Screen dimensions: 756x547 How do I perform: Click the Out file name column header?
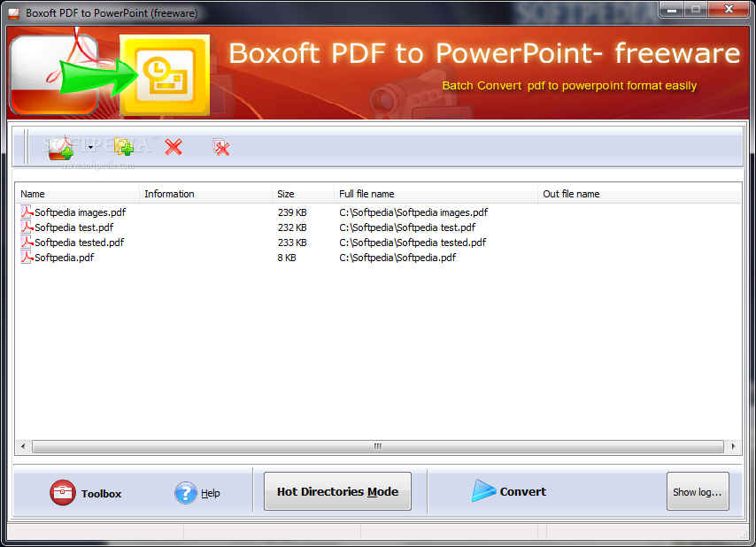coord(639,194)
